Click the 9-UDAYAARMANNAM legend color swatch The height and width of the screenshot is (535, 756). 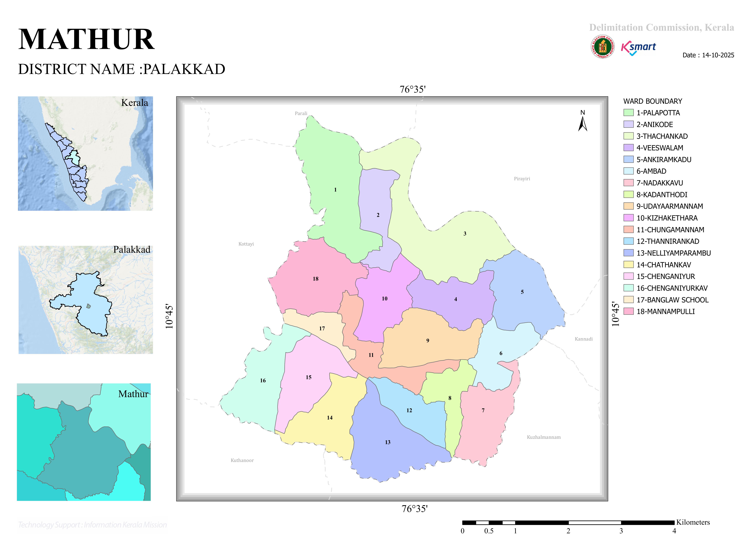tap(628, 206)
